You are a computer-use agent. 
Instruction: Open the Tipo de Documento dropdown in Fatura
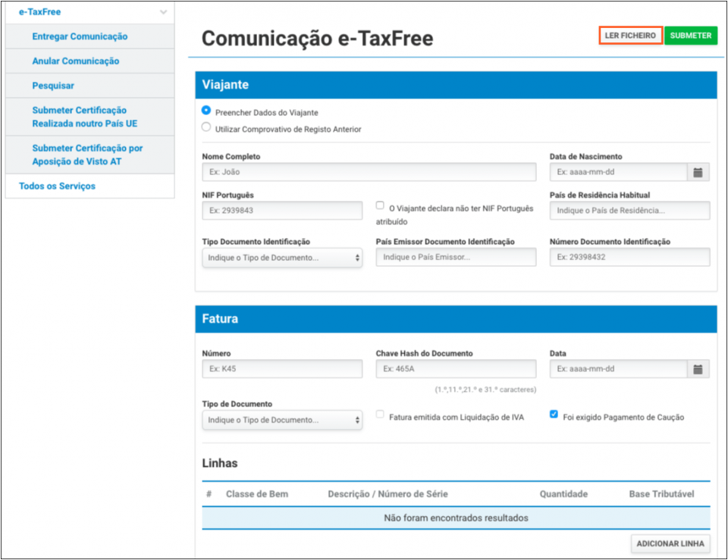[x=281, y=419]
